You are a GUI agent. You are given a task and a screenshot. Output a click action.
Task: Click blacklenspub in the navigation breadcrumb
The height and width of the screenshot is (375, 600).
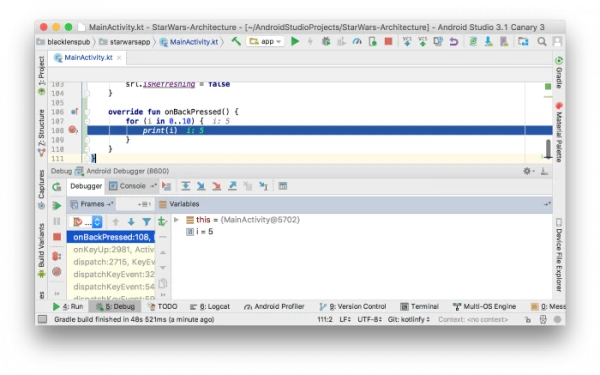(68, 42)
